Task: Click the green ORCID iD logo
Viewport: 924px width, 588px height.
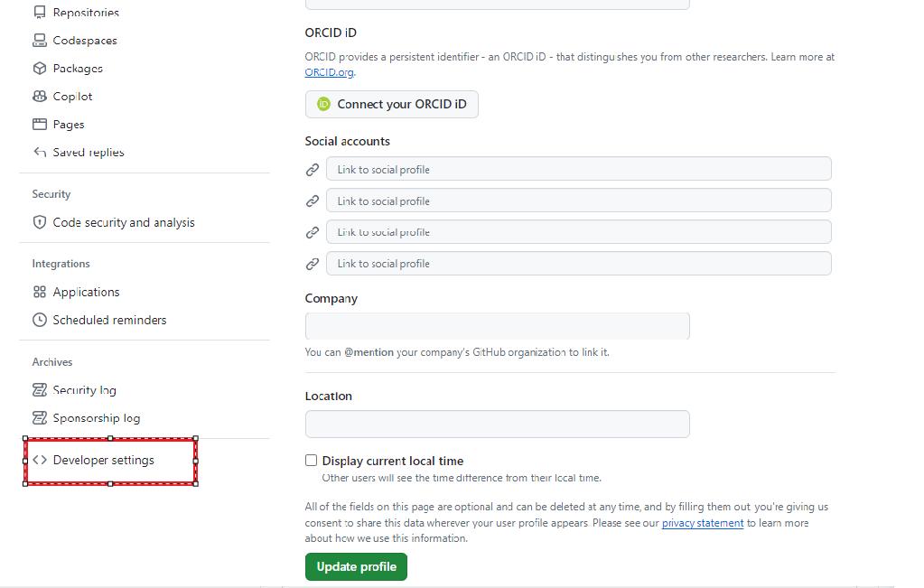Action: [323, 104]
